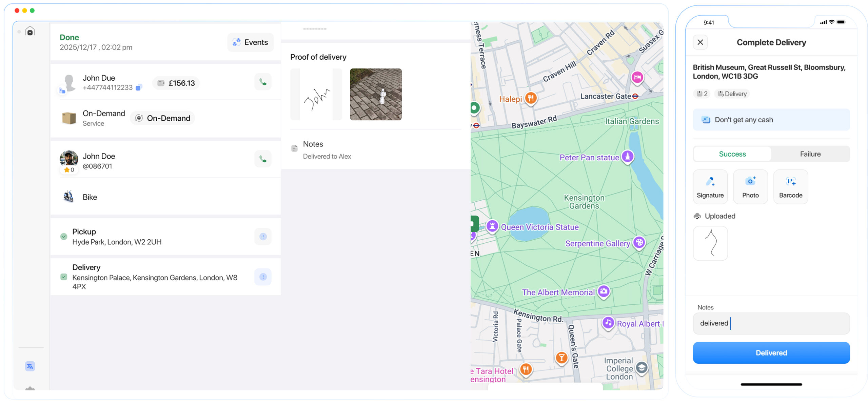Switch to the Failure tab
Viewport: 868px width, 403px height.
pos(810,154)
